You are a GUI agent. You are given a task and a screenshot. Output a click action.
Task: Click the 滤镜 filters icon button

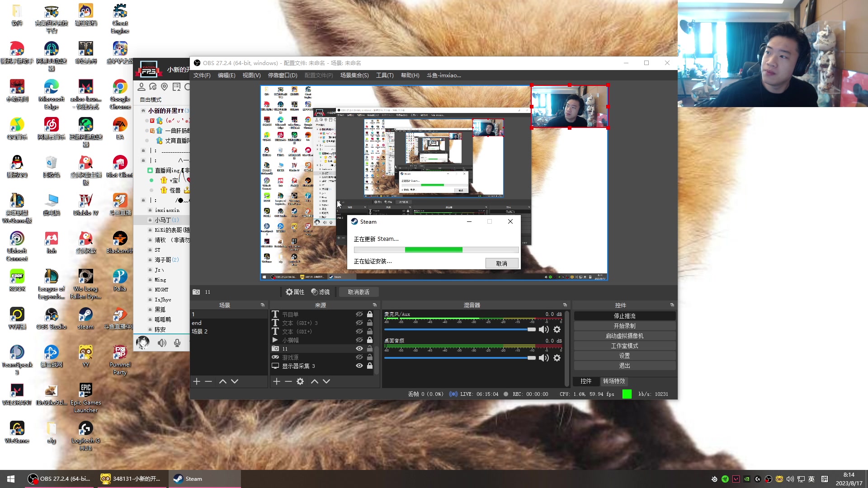click(x=321, y=292)
